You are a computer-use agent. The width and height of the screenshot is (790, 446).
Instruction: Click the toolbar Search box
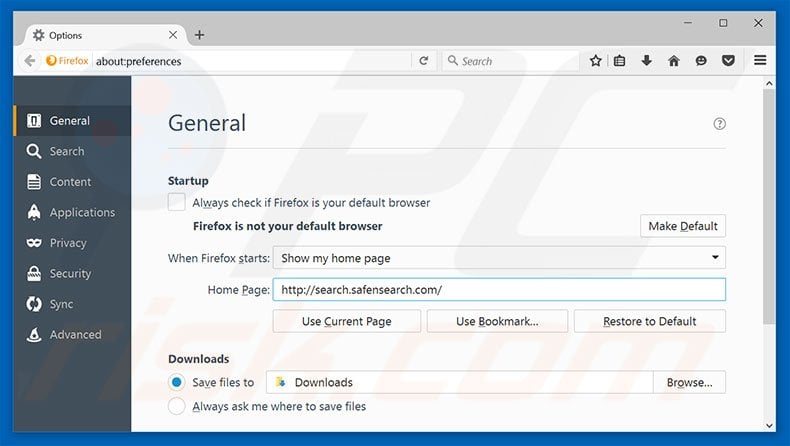(x=511, y=61)
